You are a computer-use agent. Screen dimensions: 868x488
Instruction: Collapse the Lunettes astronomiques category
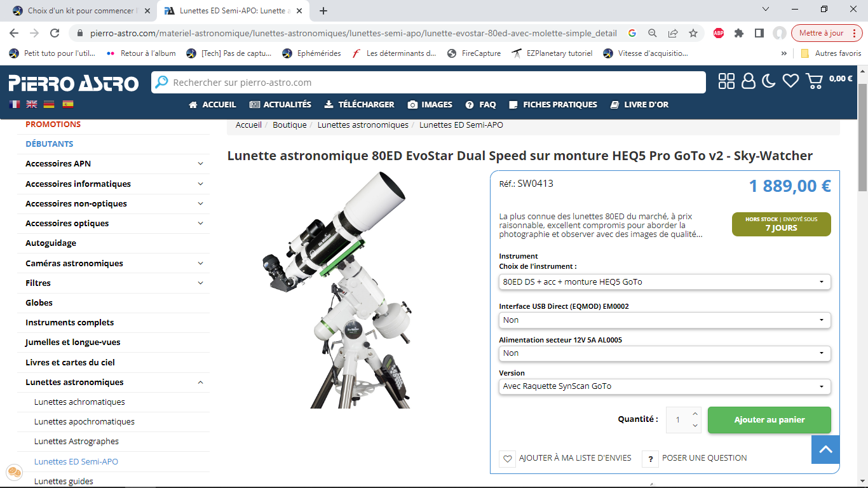tap(201, 383)
